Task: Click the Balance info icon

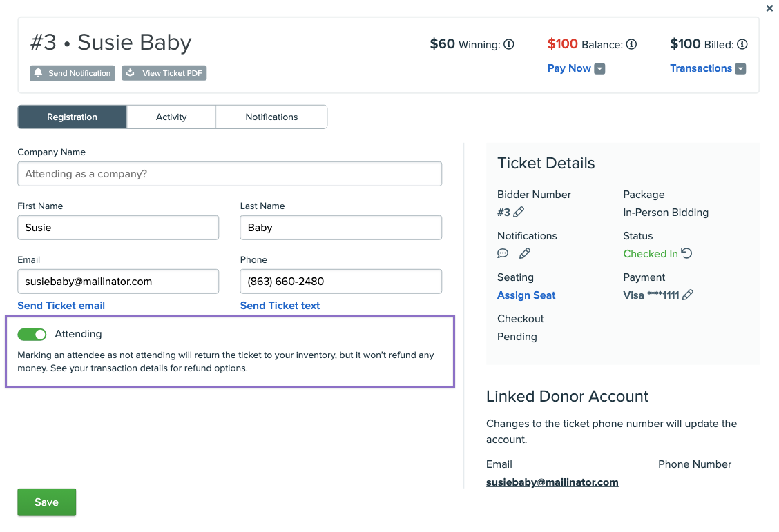Action: tap(631, 45)
